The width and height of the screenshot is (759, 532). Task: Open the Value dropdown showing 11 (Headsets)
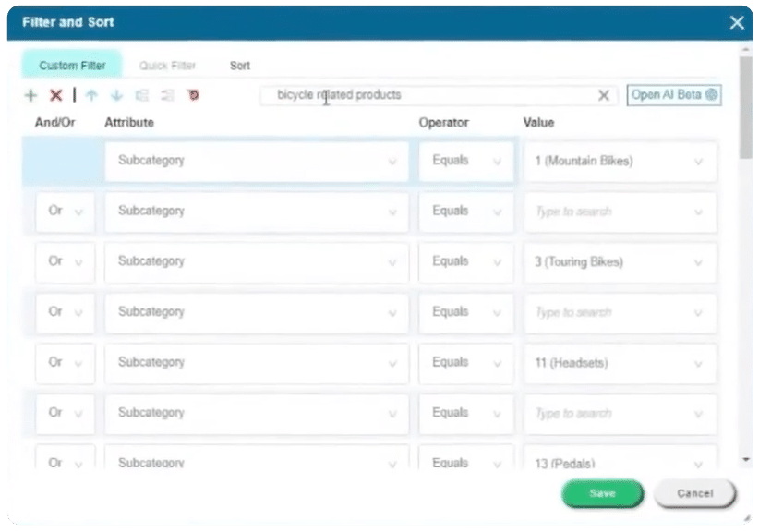620,363
